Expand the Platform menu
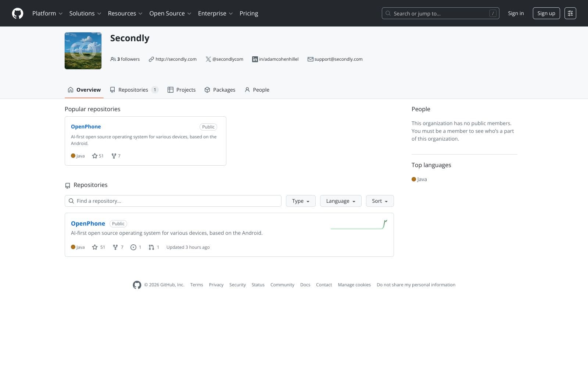 point(47,13)
